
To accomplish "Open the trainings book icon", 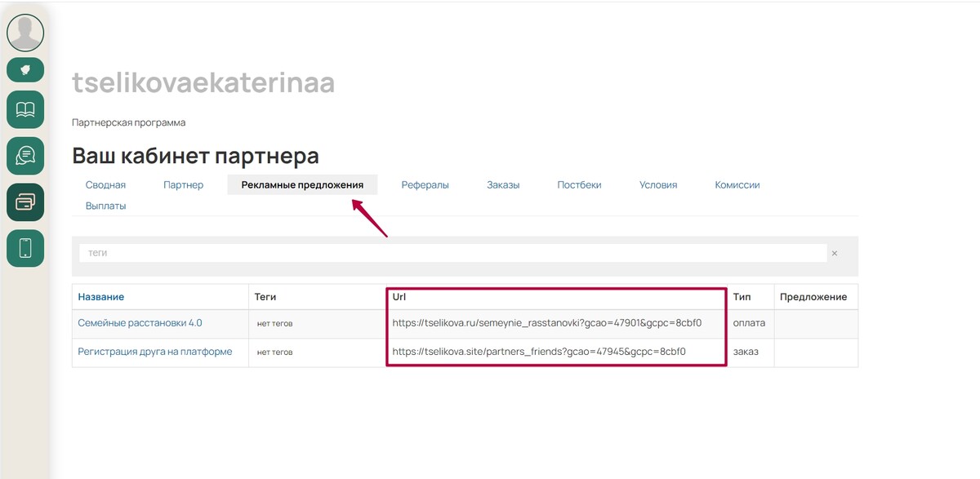I will [25, 109].
